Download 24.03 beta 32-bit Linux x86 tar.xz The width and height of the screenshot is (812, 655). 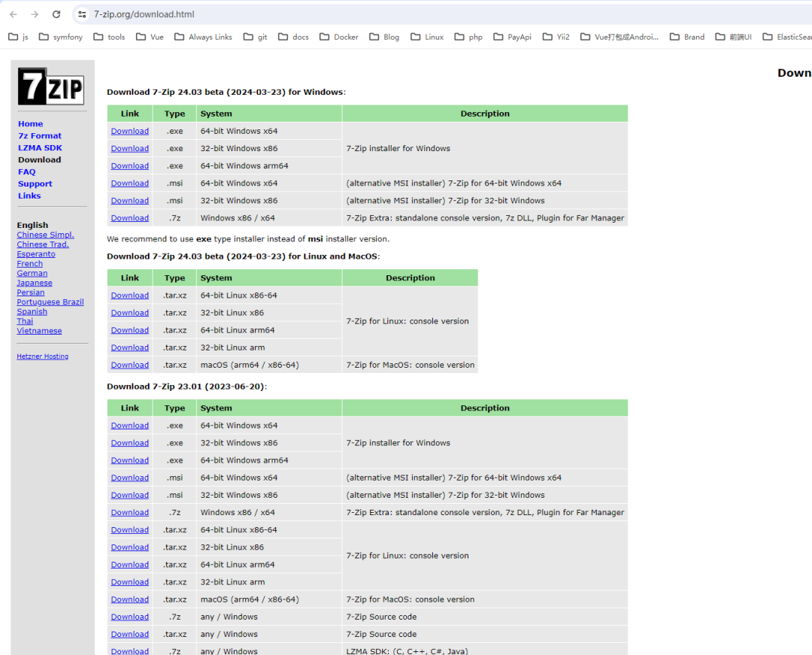(x=130, y=313)
